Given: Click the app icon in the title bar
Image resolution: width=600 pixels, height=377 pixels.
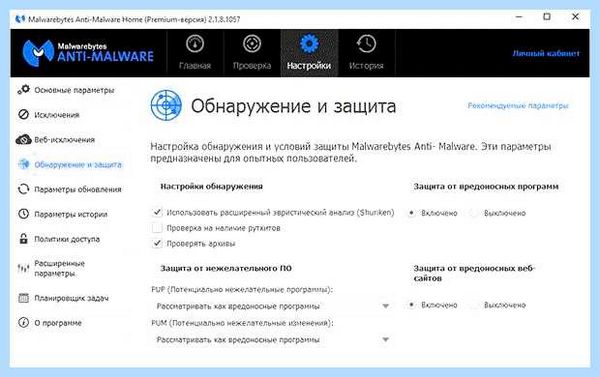Looking at the screenshot, I should click(x=20, y=19).
